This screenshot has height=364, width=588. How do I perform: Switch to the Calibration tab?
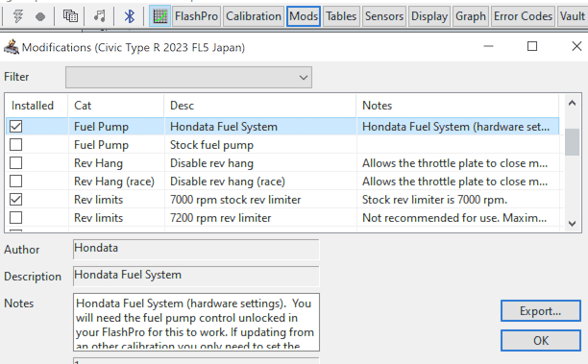[x=254, y=16]
